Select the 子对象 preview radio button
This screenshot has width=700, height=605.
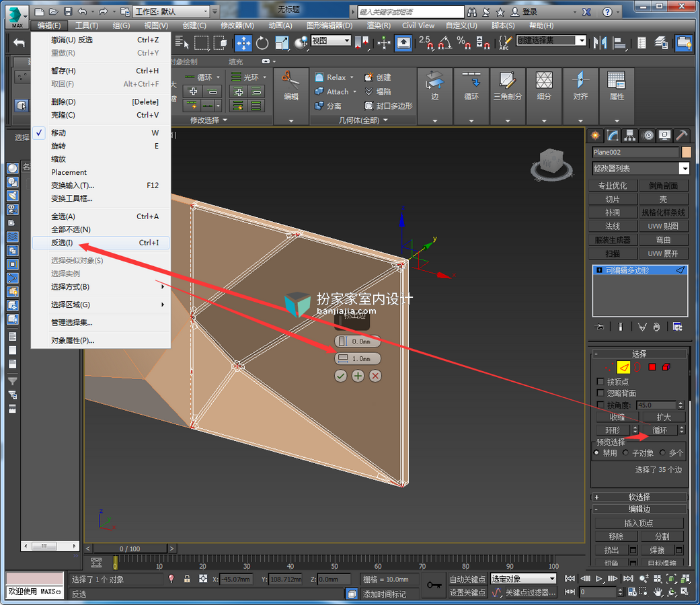point(625,453)
